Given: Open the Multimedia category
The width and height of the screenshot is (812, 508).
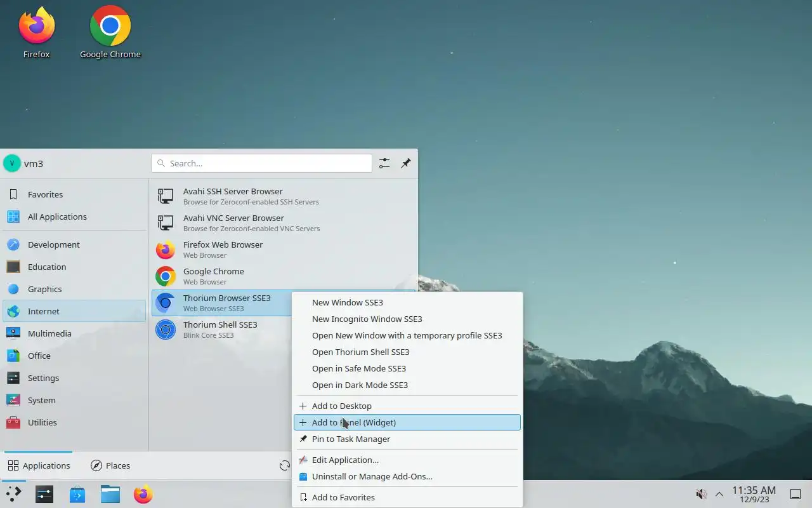Looking at the screenshot, I should 74,333.
